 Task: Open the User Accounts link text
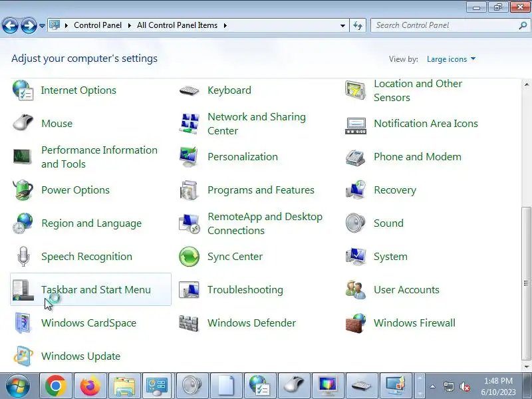[x=406, y=290]
